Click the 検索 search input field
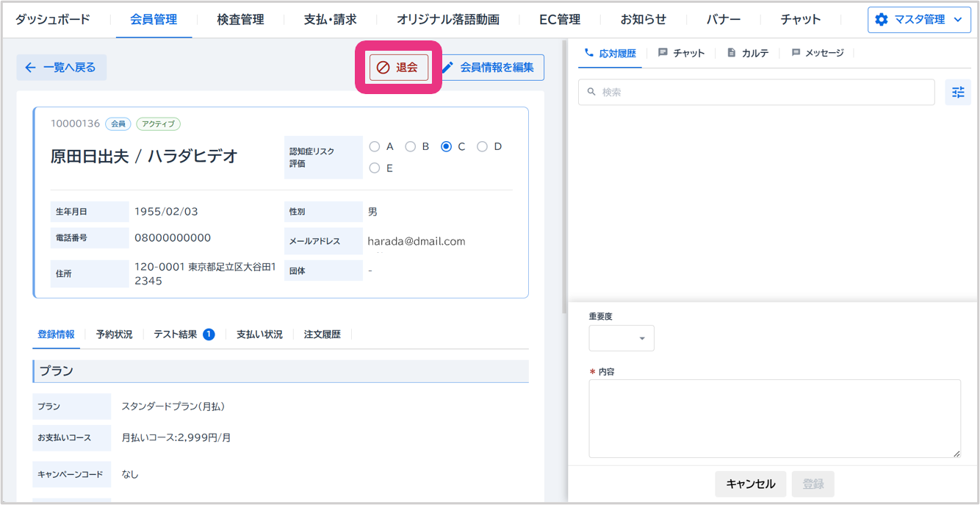 click(x=756, y=93)
